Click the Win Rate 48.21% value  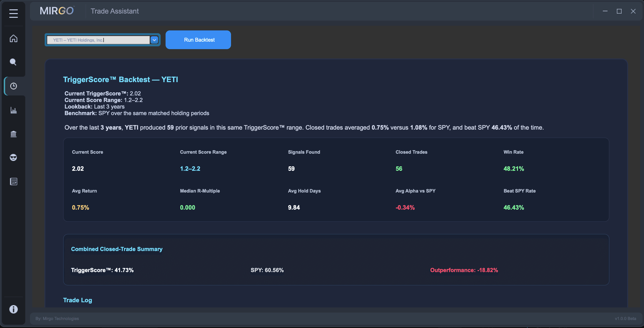(514, 169)
